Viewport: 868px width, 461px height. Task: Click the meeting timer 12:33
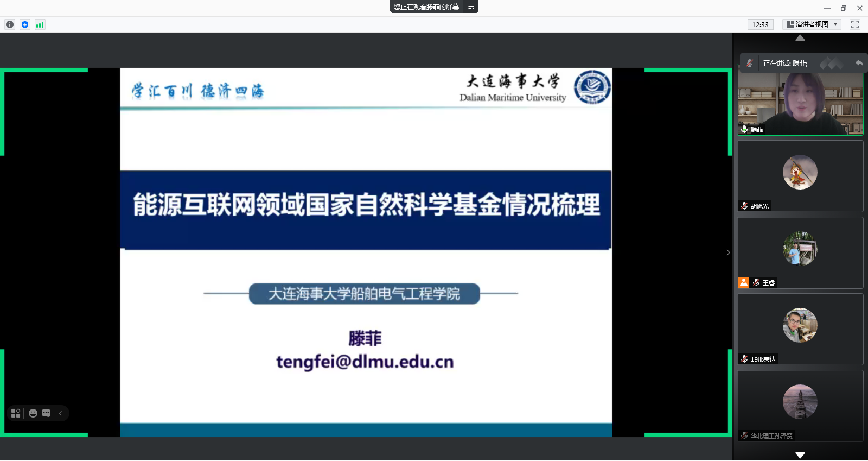click(760, 24)
